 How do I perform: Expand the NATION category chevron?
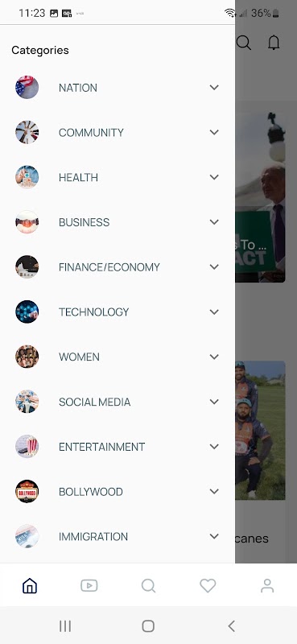[x=214, y=88]
